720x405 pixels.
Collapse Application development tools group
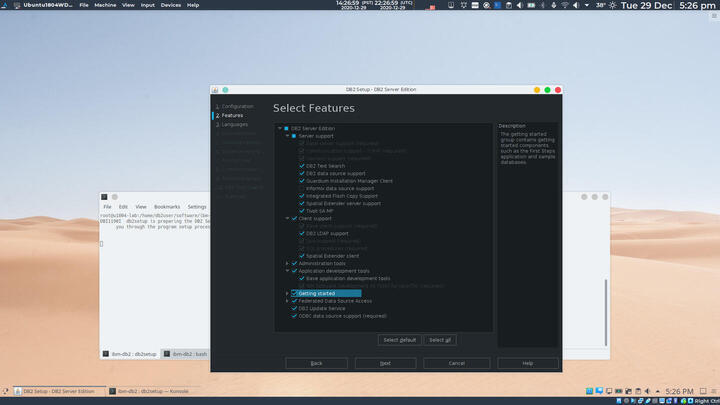point(287,271)
